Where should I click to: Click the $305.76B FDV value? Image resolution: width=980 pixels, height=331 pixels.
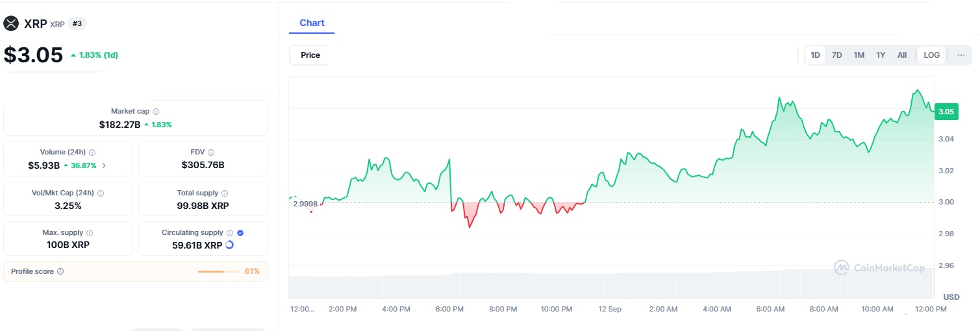tap(203, 165)
